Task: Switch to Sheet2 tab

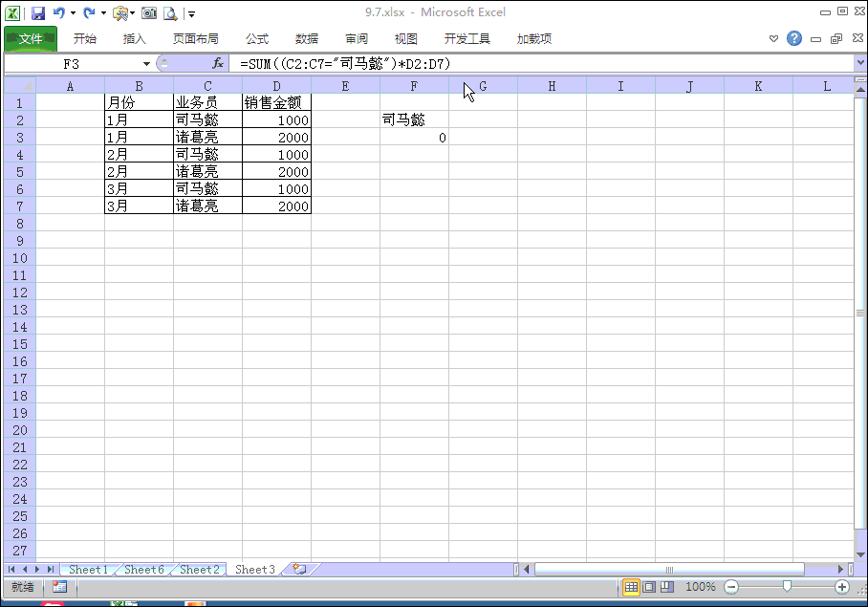Action: (199, 570)
